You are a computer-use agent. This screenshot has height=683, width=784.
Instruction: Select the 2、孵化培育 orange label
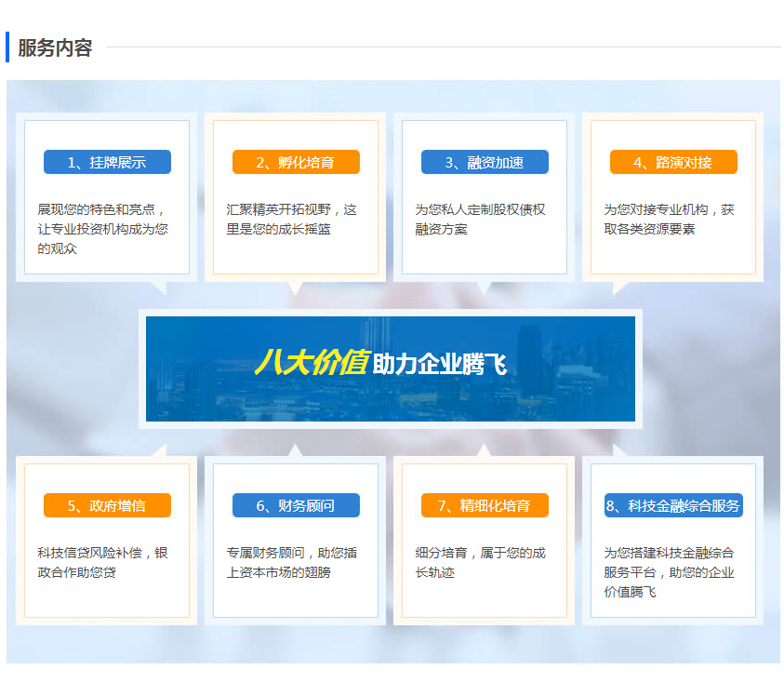pyautogui.click(x=296, y=162)
